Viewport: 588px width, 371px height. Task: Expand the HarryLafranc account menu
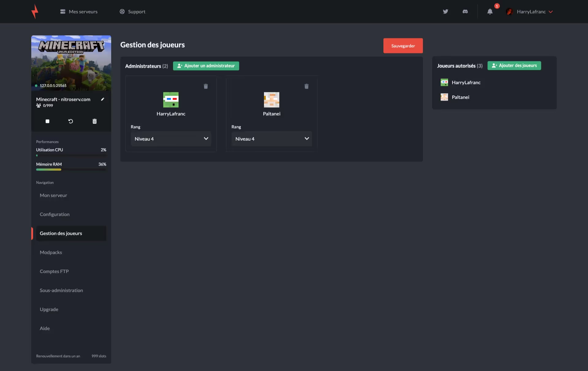click(534, 12)
